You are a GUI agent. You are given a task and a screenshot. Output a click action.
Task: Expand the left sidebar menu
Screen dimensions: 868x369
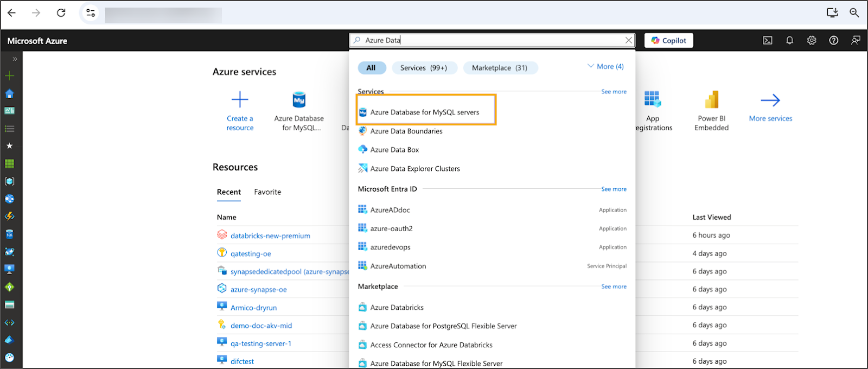15,59
